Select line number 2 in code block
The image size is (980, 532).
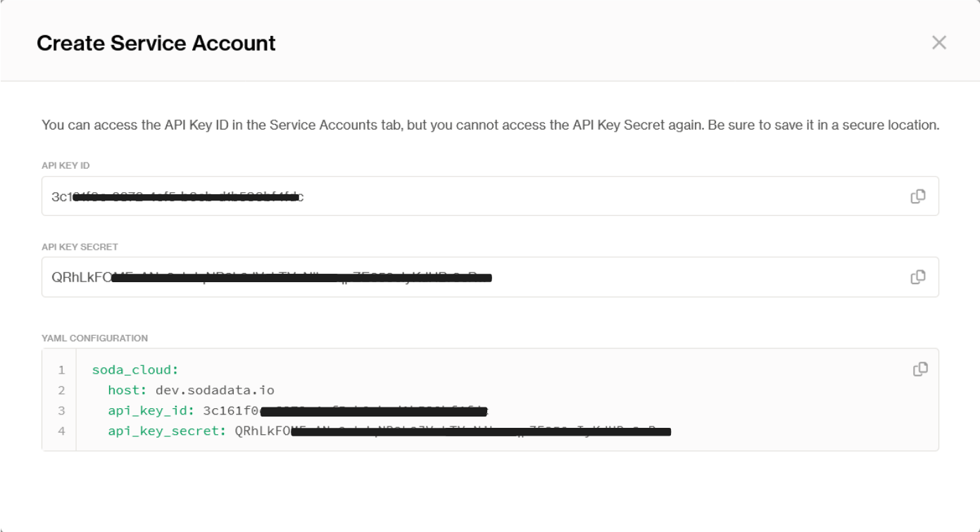[61, 391]
